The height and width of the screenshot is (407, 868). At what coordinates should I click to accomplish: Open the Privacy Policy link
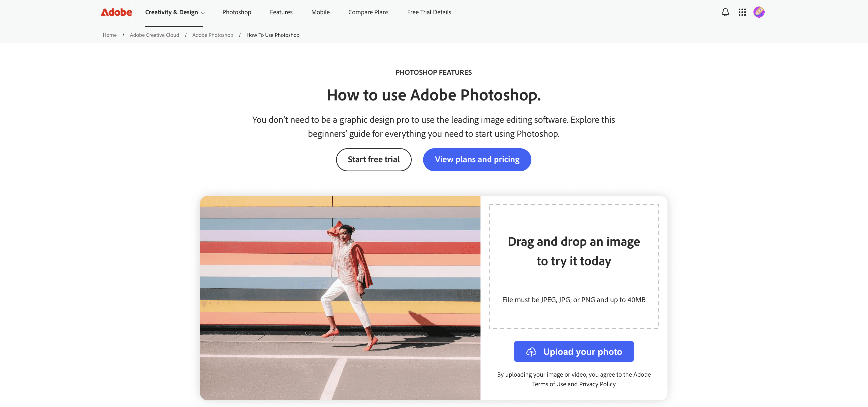point(597,384)
